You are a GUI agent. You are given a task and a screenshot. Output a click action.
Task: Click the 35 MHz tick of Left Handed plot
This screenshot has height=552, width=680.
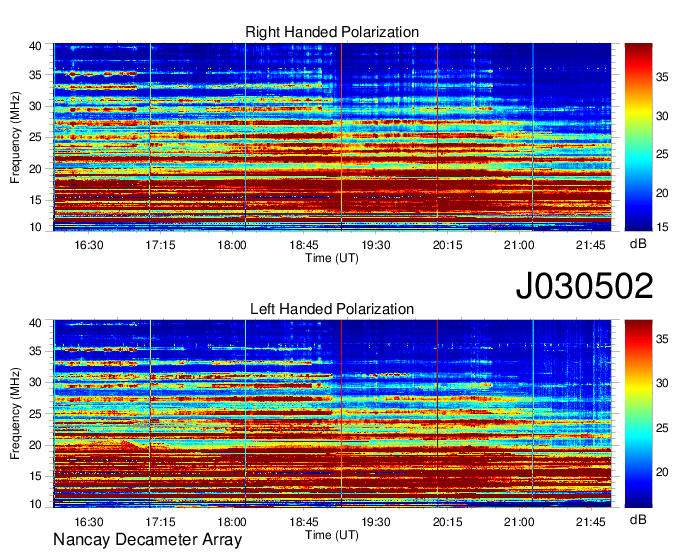[x=36, y=351]
